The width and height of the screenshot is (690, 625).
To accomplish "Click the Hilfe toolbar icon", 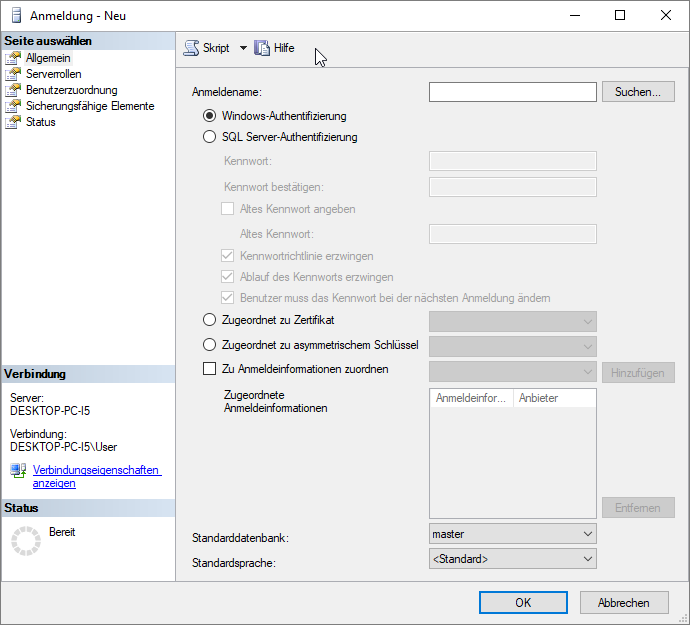I will [263, 48].
